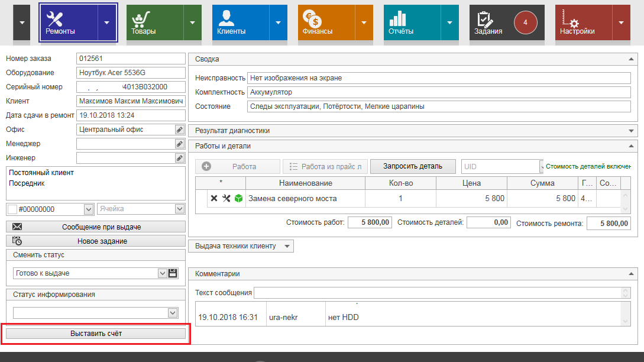Open the #00000000 color dropdown
The height and width of the screenshot is (362, 644).
pos(89,209)
